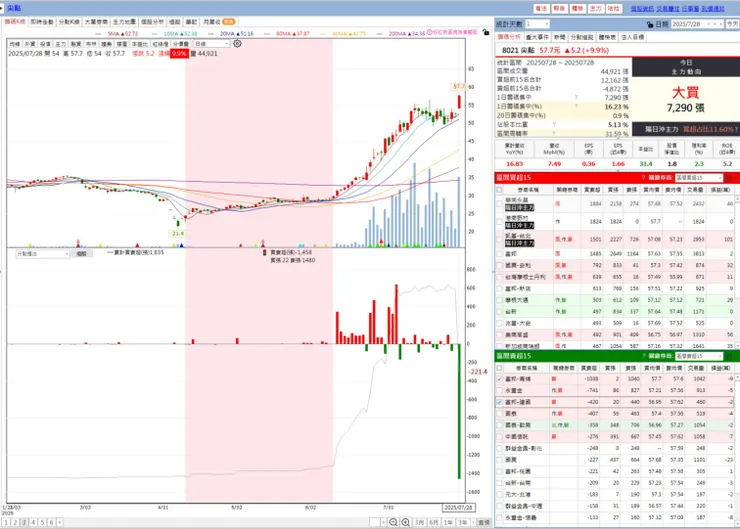Open 分點進出 dropdown above lower chart

[x=42, y=254]
